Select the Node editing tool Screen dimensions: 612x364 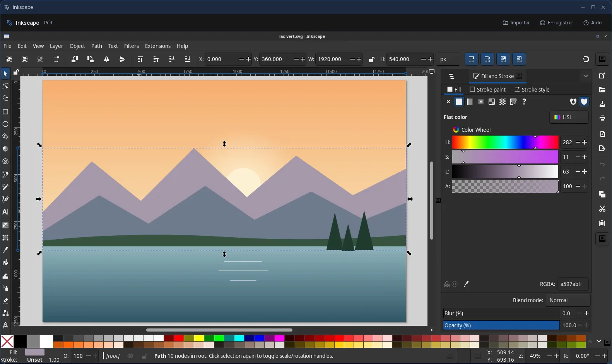point(5,86)
